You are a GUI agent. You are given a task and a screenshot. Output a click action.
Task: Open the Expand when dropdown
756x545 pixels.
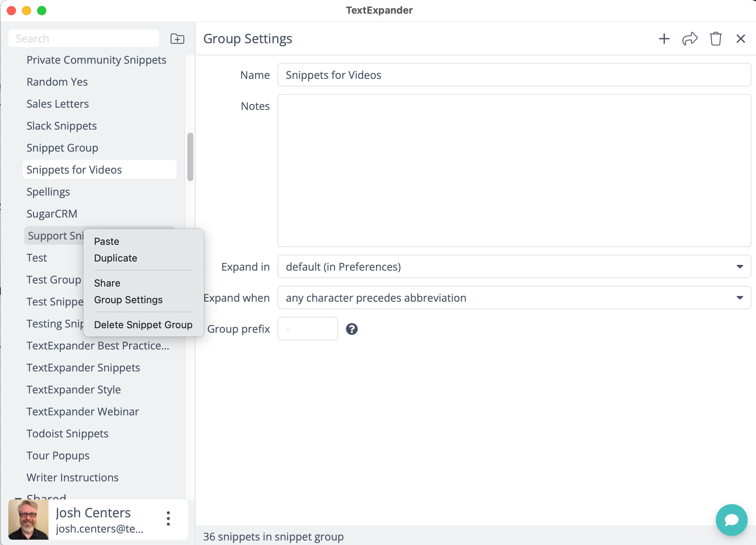514,298
